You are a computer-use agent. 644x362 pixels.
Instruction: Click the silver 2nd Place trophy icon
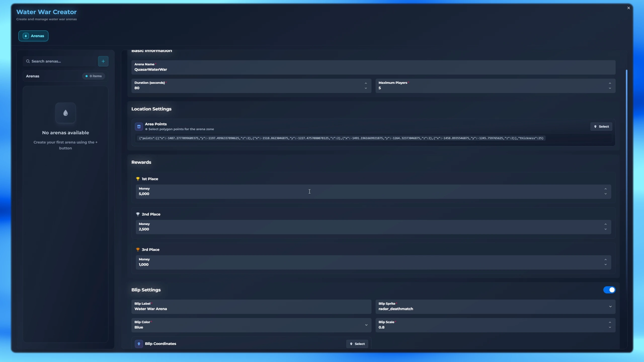pyautogui.click(x=138, y=214)
